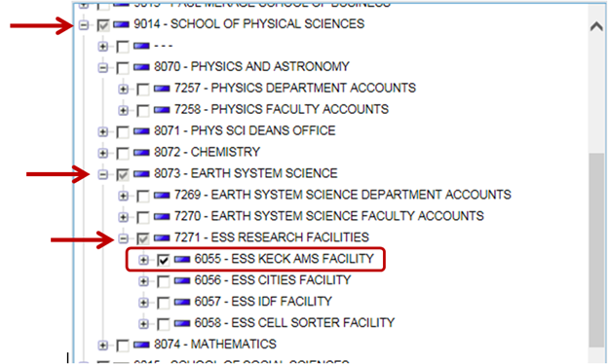Collapse the 9014 - SCHOOL OF PHYSICAL SCIENCES node

pos(84,25)
